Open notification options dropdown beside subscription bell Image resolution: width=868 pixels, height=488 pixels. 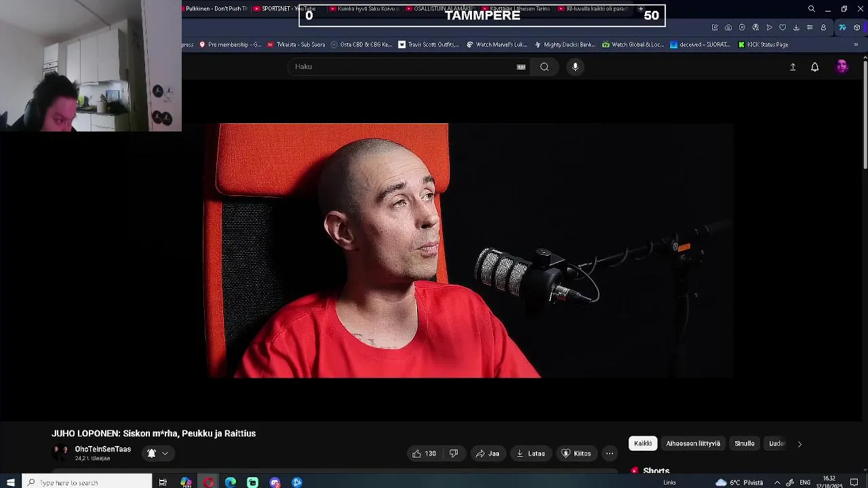(165, 453)
